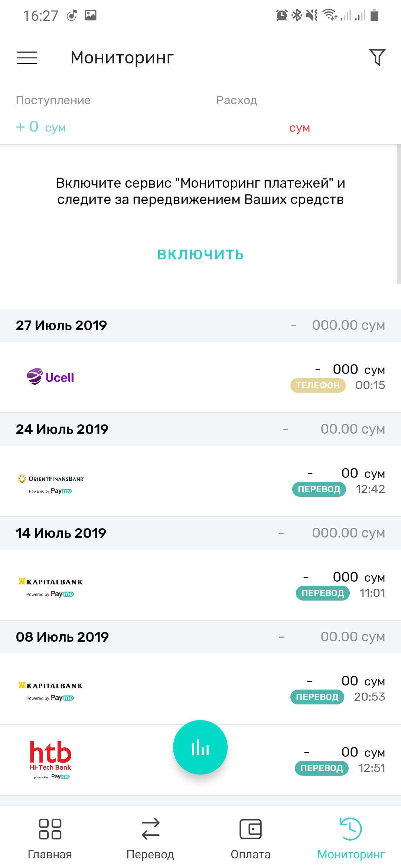Tap the Ucell logo transaction
The height and width of the screenshot is (868, 401).
click(50, 377)
